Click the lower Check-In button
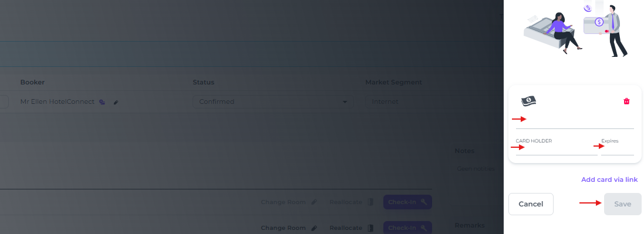 [x=407, y=228]
